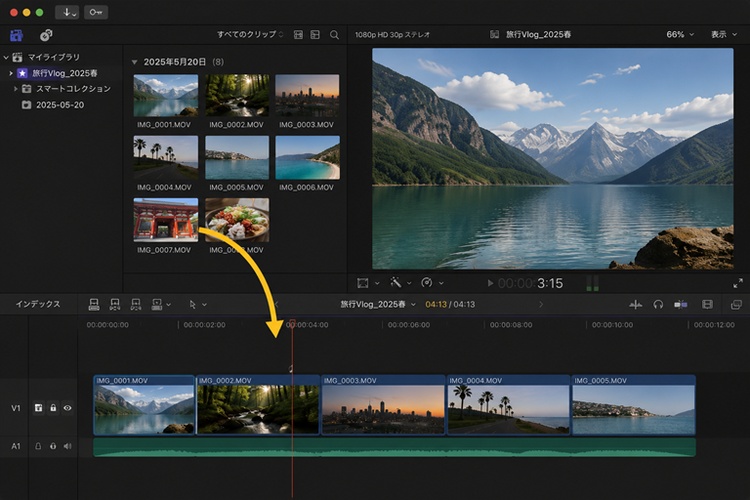
Task: Enter full screen viewer with arrows icon
Action: pyautogui.click(x=738, y=283)
